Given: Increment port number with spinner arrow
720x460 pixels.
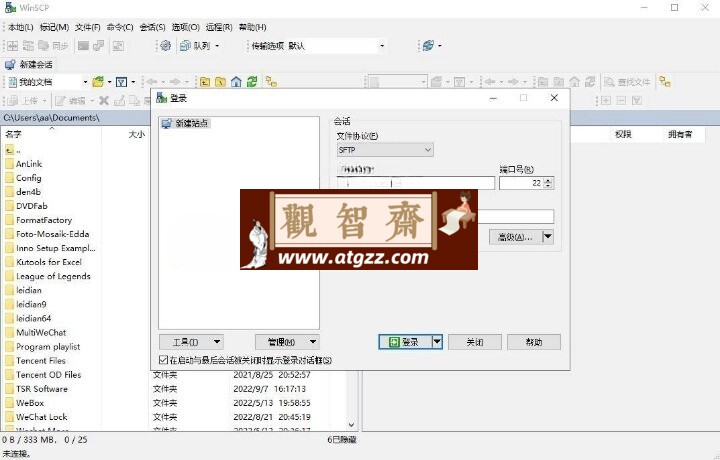Looking at the screenshot, I should (x=548, y=180).
